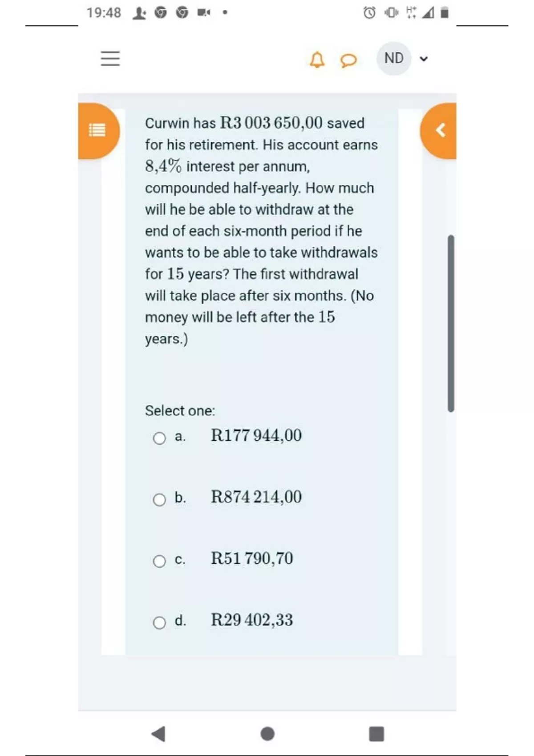
Task: Tap the Android home button
Action: tap(267, 734)
